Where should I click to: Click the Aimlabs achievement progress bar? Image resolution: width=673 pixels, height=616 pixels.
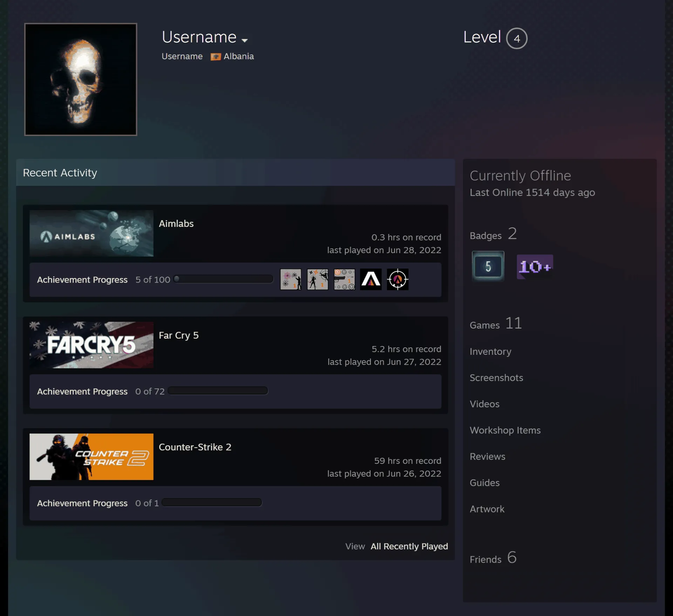[223, 279]
